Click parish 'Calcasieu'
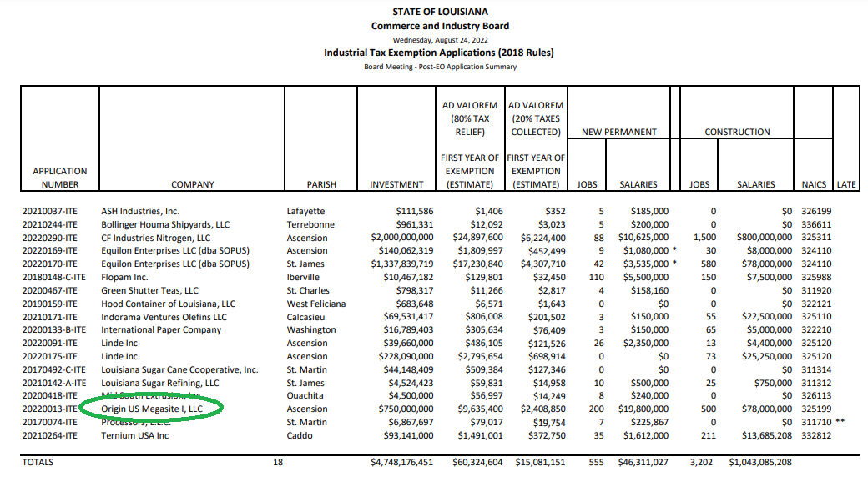868x477 pixels. point(305,317)
